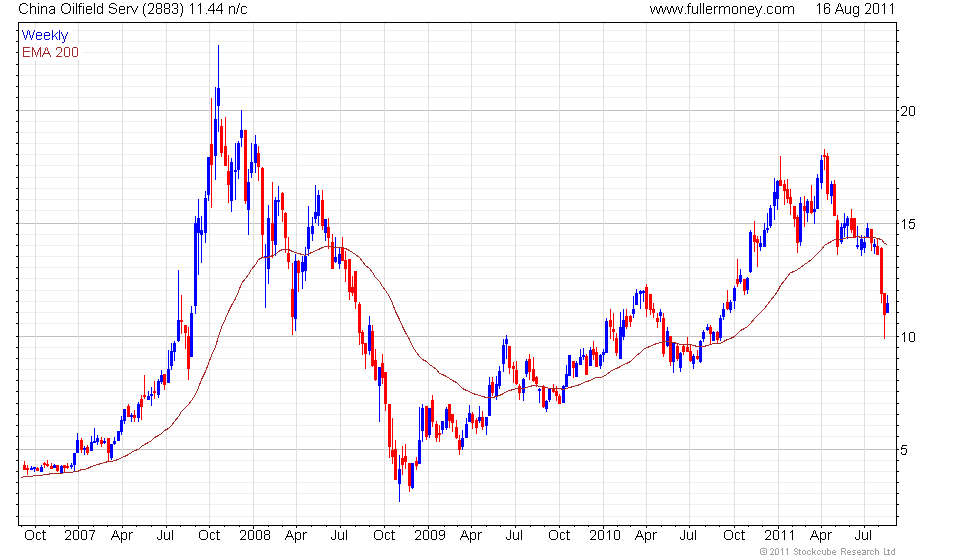Viewport: 980px width, 560px height.
Task: Click the '2007' year label on time axis
Action: (79, 536)
